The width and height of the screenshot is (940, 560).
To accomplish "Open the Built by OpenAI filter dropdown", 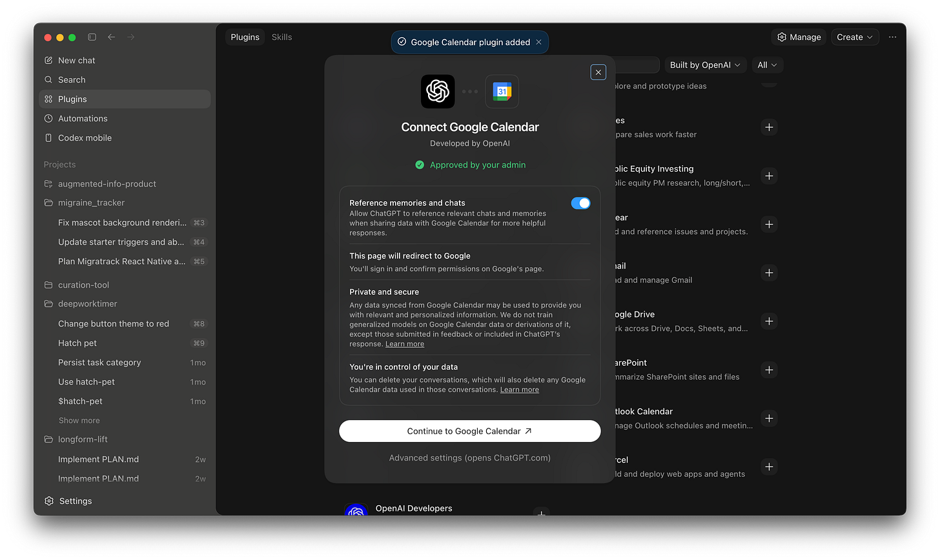I will click(705, 65).
